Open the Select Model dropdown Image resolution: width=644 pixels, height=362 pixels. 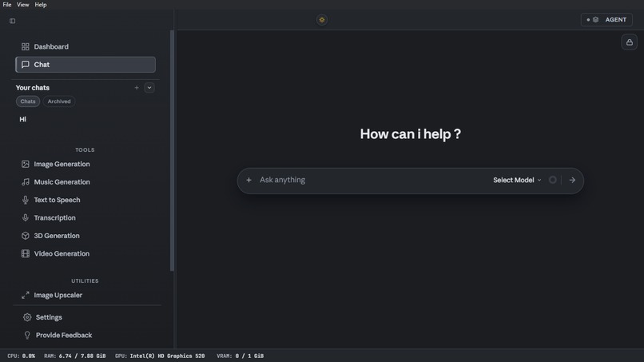(x=517, y=180)
